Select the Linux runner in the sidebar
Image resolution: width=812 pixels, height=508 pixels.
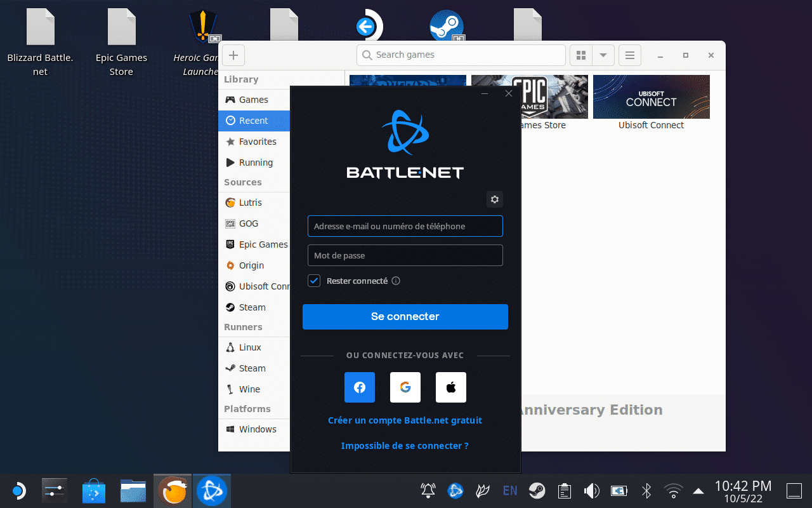254,347
